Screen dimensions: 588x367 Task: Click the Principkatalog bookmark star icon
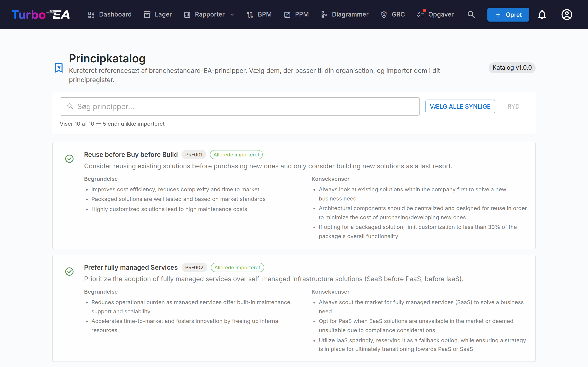coord(59,68)
